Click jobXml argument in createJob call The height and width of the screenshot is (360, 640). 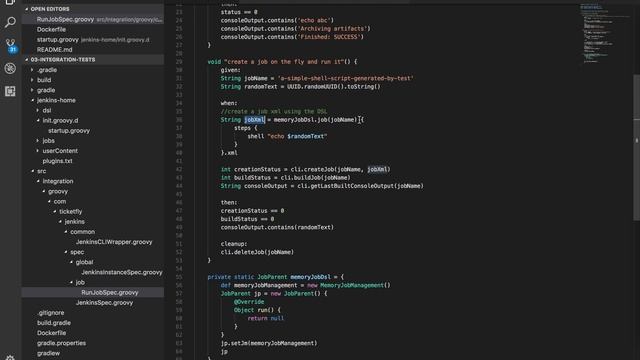tap(377, 169)
